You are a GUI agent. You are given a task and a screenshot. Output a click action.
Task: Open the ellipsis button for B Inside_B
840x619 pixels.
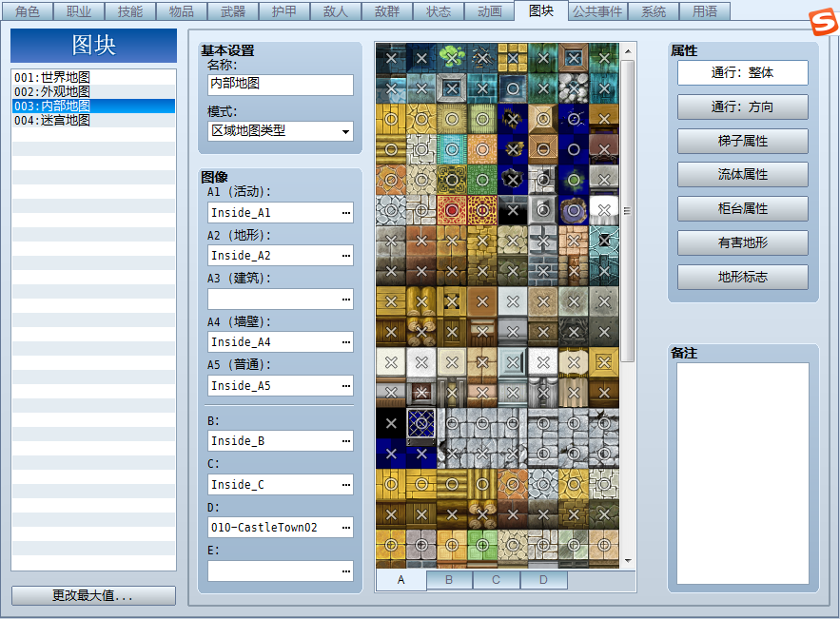pyautogui.click(x=346, y=440)
